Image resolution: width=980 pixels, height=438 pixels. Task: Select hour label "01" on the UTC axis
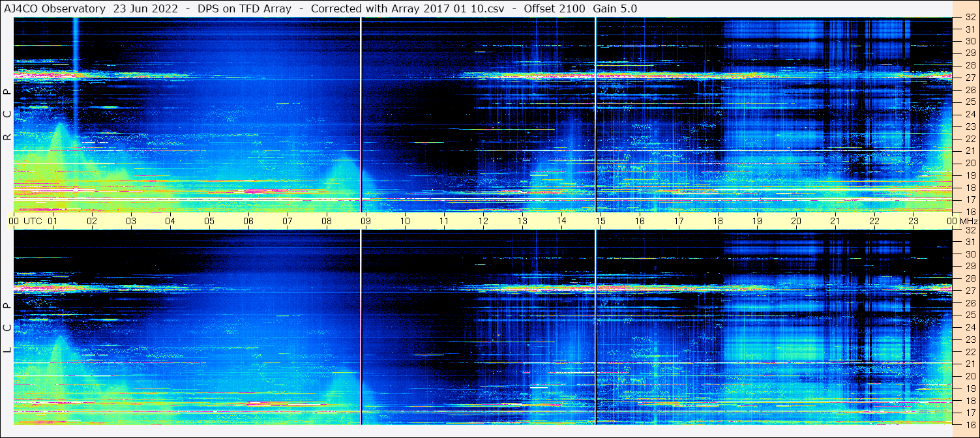(53, 221)
